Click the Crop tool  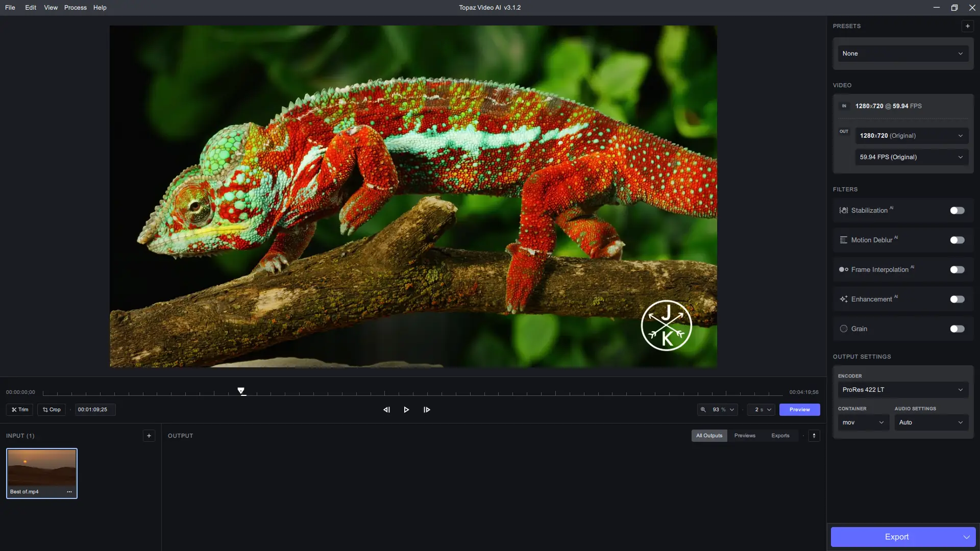click(52, 410)
